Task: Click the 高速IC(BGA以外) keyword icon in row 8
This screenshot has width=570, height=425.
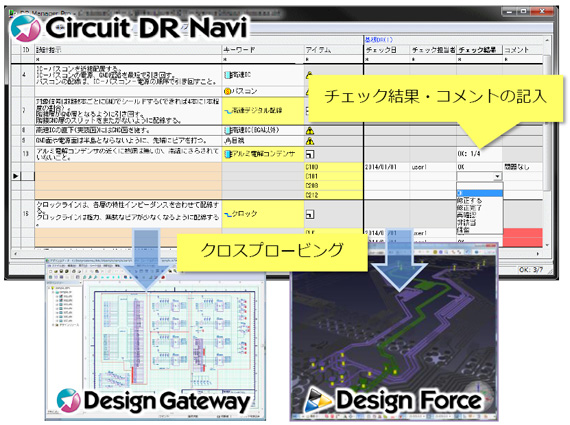Action: [227, 130]
